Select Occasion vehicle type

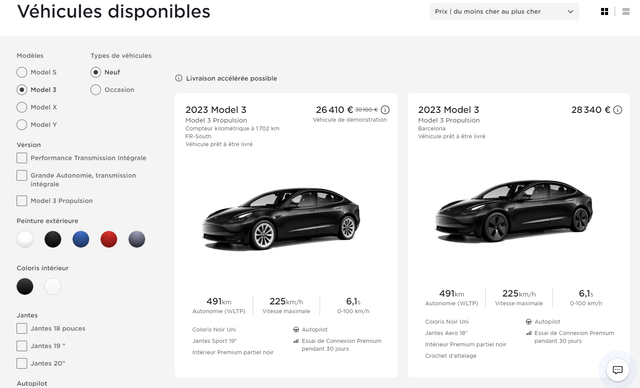click(96, 89)
